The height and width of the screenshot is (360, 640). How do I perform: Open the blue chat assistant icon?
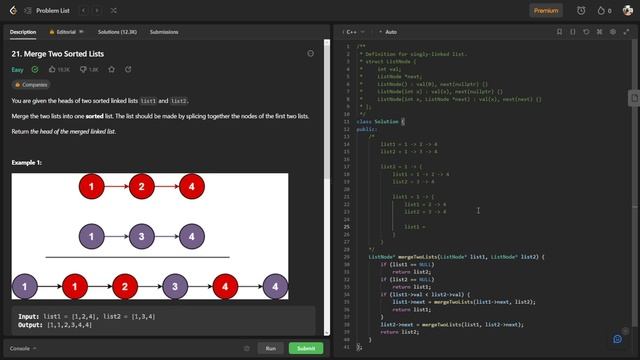(617, 339)
